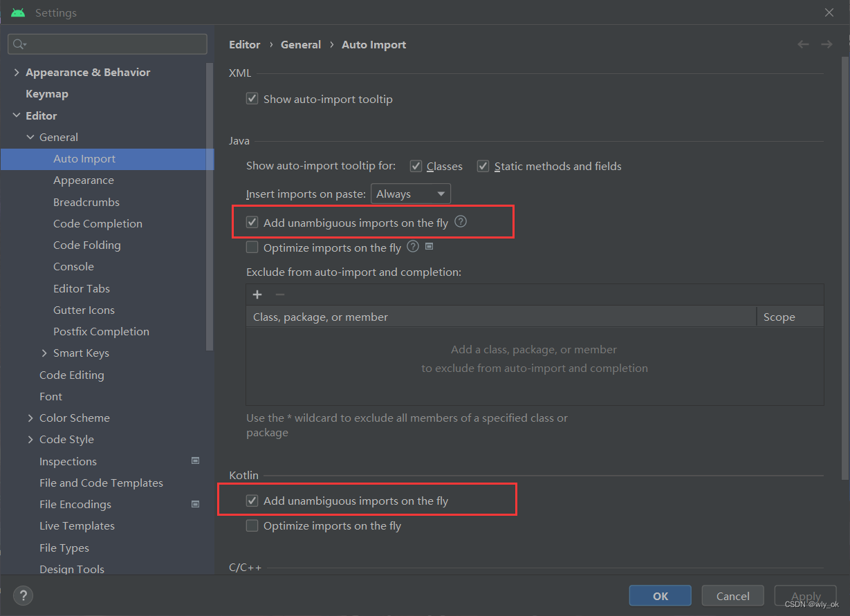This screenshot has width=850, height=616.
Task: Open the Inspections settings page
Action: [68, 461]
